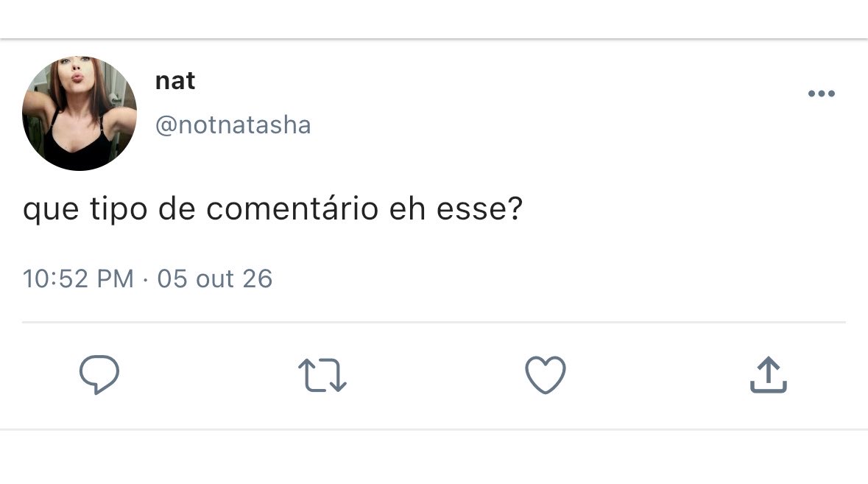
Task: Open the comment bubble to respond
Action: point(99,375)
